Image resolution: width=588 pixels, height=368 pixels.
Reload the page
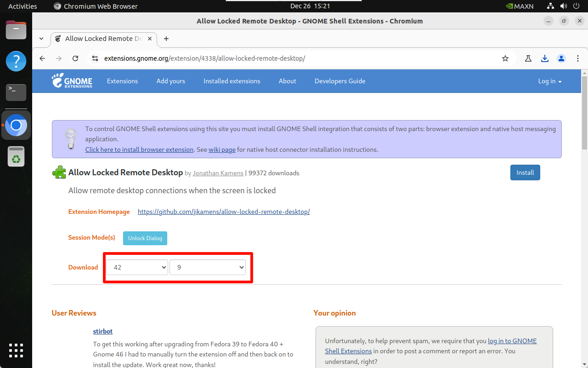point(75,58)
